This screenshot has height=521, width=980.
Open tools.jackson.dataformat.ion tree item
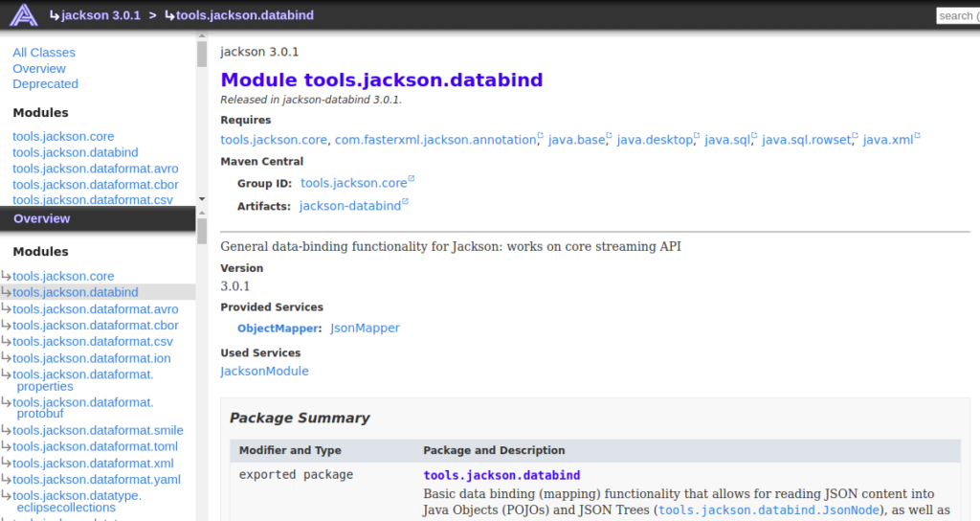[x=91, y=358]
